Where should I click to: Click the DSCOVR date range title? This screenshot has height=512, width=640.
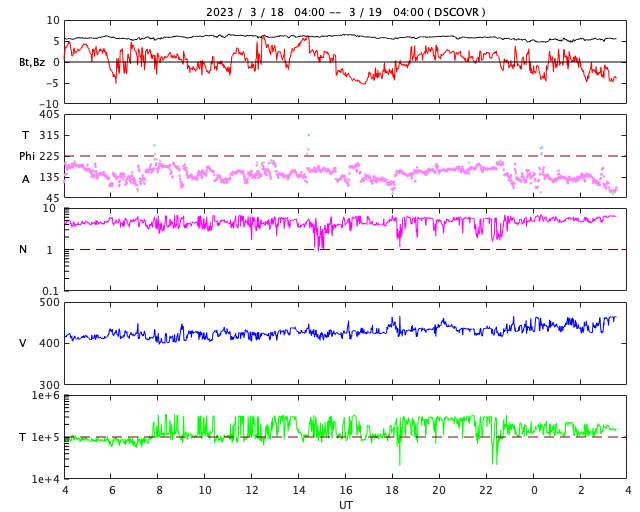[345, 12]
